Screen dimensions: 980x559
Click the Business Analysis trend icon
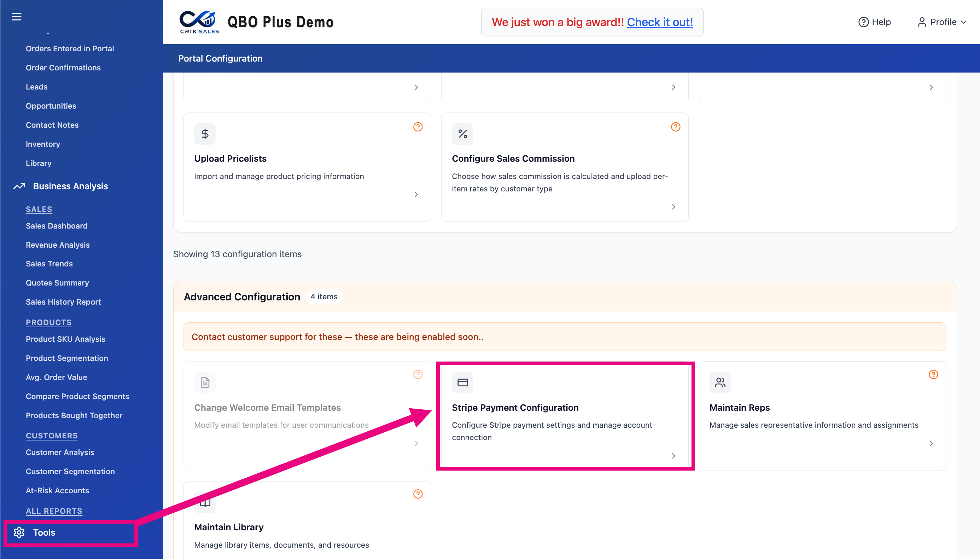pyautogui.click(x=19, y=186)
